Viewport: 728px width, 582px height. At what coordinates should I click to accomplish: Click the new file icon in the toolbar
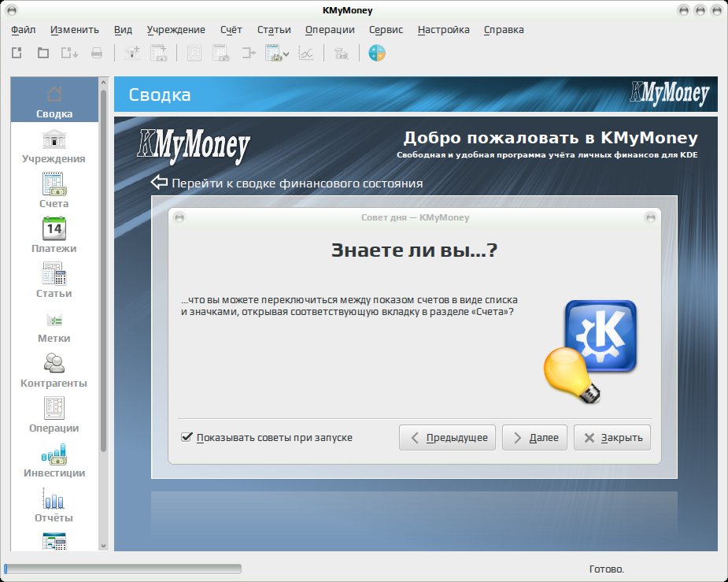(x=17, y=53)
